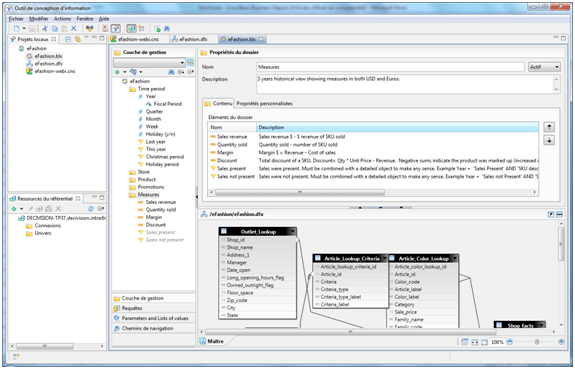Click the Nom input field containing Measures

(x=390, y=67)
